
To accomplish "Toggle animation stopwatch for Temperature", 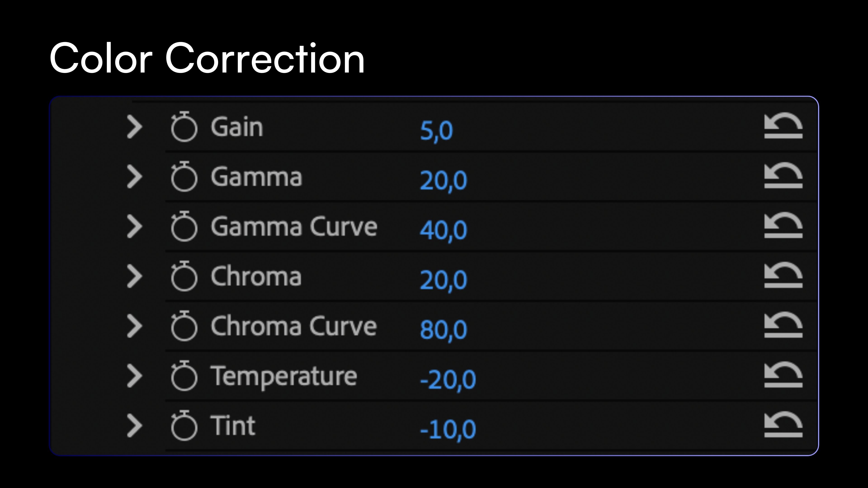I will tap(184, 376).
